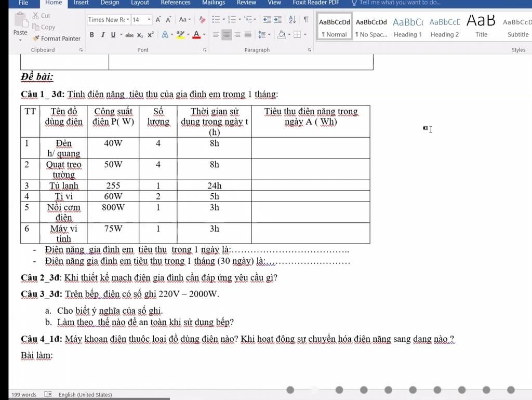Screen dimensions: 532x400
Task: Click the Copy icon in Clipboard
Action: point(36,27)
